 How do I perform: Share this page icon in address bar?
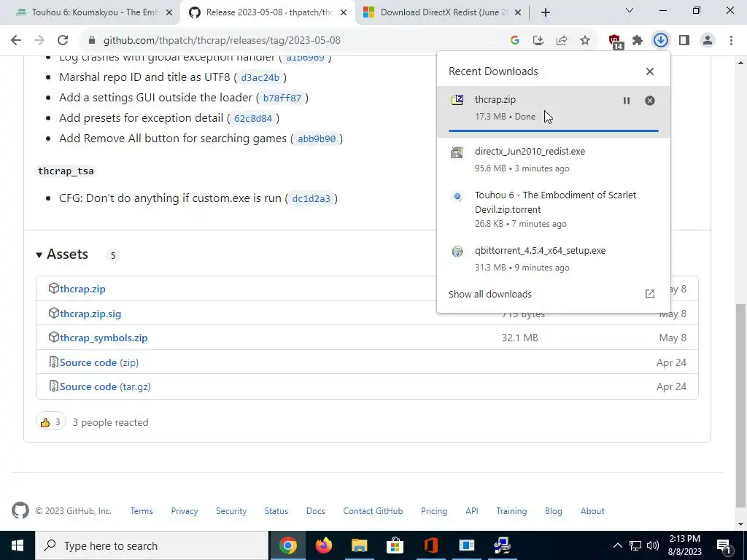pyautogui.click(x=562, y=41)
